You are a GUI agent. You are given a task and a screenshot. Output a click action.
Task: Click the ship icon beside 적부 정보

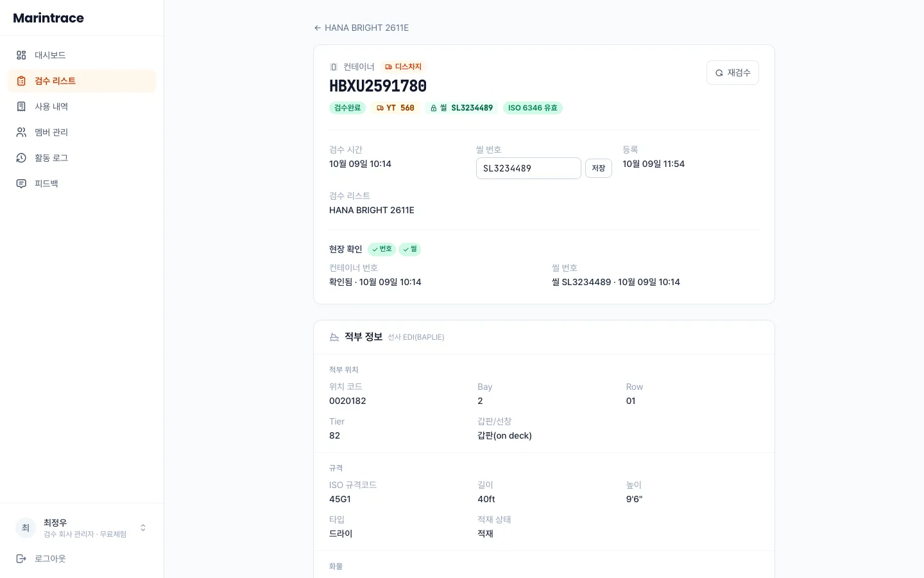pos(334,337)
